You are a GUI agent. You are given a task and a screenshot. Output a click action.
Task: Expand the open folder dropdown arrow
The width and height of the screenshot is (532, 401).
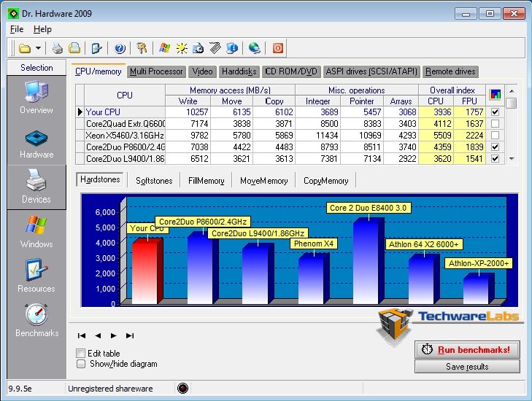pyautogui.click(x=39, y=48)
